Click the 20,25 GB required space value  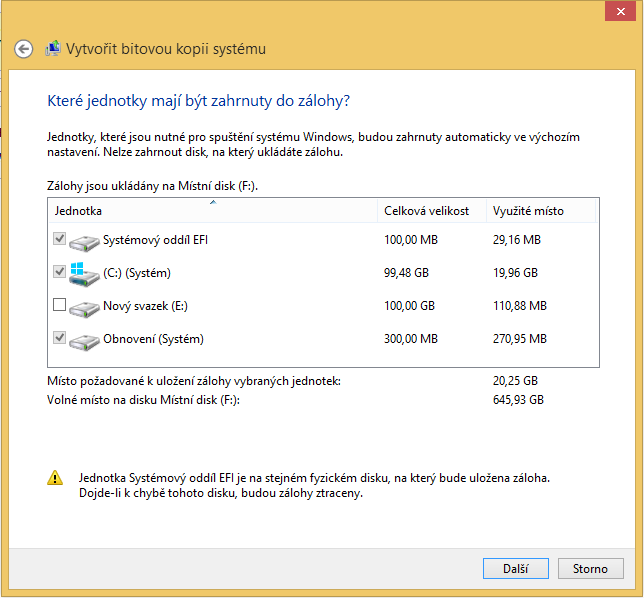515,381
